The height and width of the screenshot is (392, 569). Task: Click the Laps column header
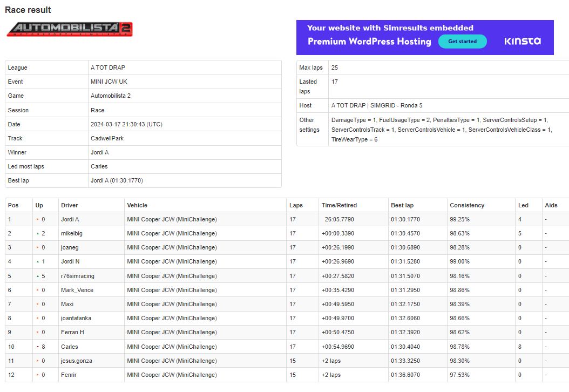(x=296, y=205)
